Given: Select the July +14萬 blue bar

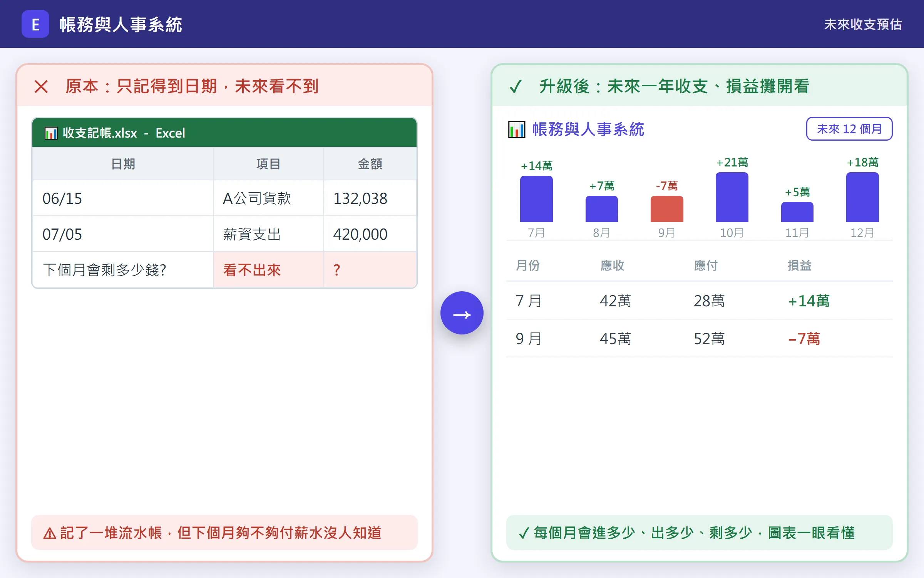Looking at the screenshot, I should 536,199.
